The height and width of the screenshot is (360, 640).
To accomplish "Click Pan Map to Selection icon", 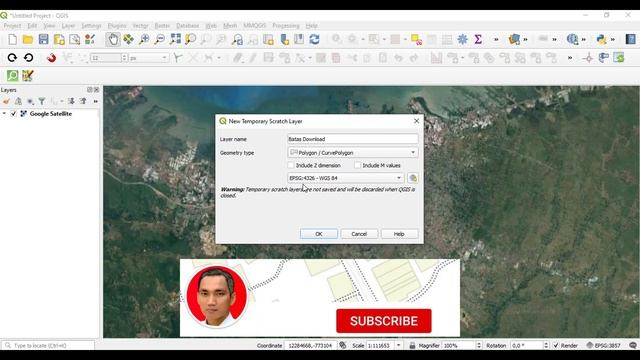I will pos(129,40).
